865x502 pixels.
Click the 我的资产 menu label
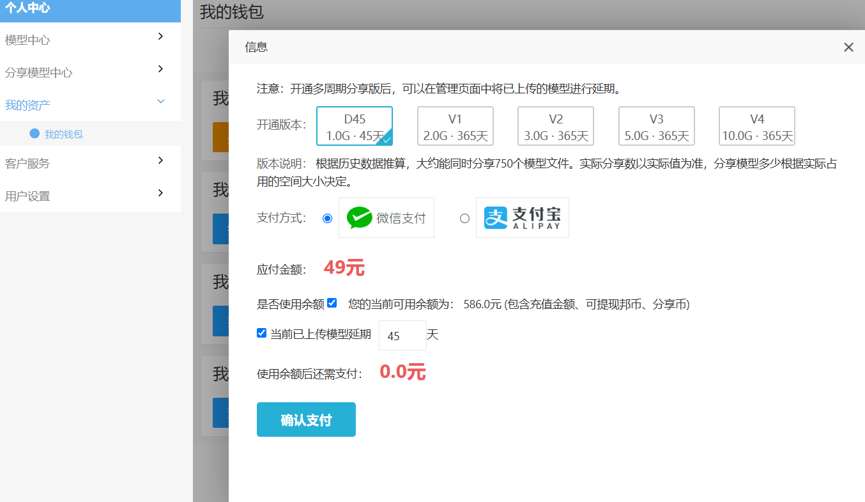tap(27, 105)
